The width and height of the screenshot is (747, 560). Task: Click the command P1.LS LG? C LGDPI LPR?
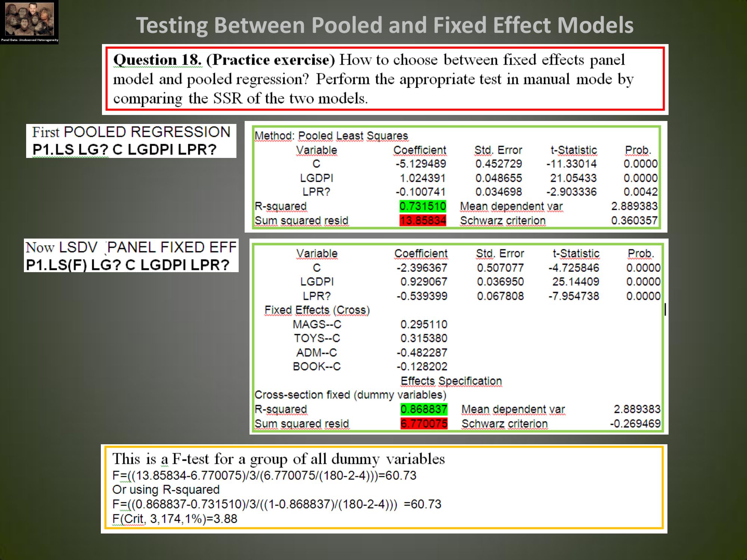124,150
